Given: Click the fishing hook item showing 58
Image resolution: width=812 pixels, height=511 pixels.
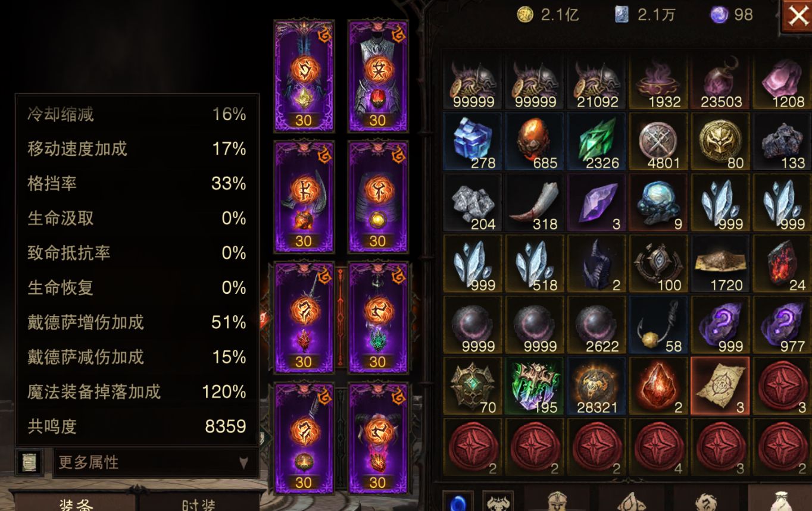Looking at the screenshot, I should click(658, 325).
